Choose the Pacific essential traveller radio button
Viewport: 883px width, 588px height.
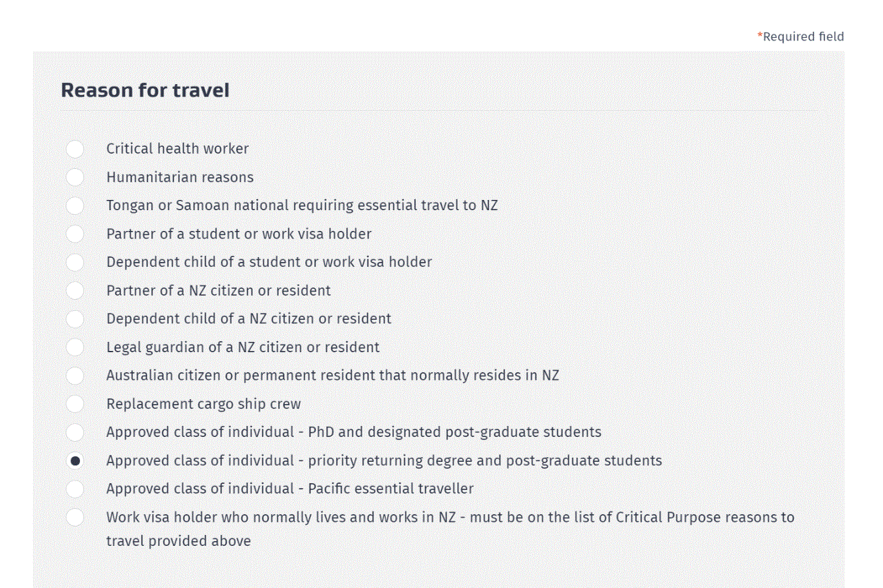click(75, 489)
